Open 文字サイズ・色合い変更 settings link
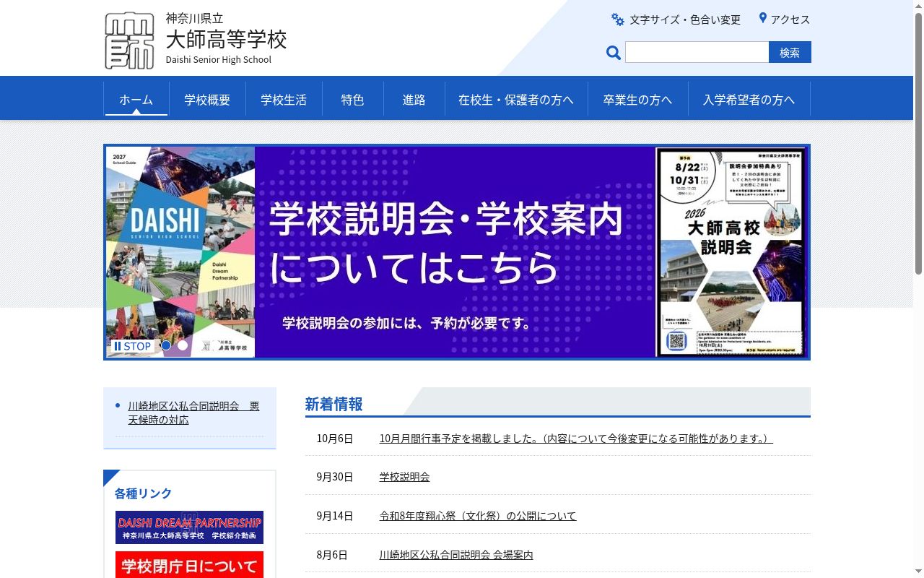Viewport: 924px width, 578px height. 685,20
